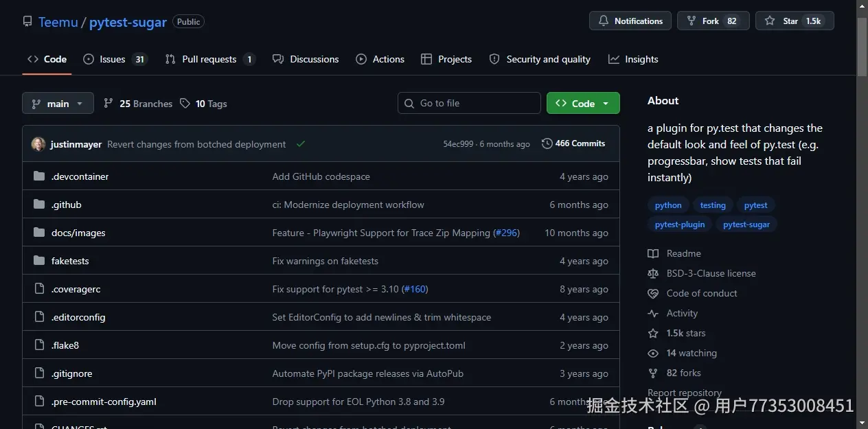Viewport: 868px width, 429px height.
Task: View the 10 Tags link
Action: 203,104
